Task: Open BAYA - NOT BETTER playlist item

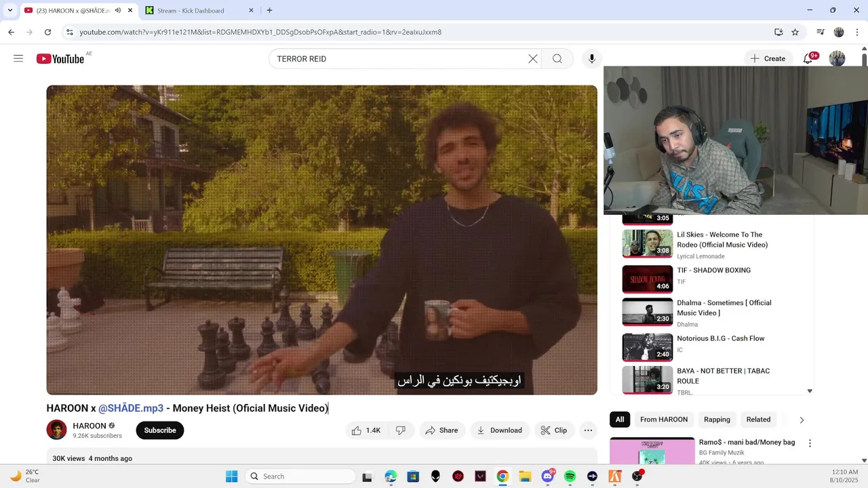Action: pyautogui.click(x=711, y=380)
